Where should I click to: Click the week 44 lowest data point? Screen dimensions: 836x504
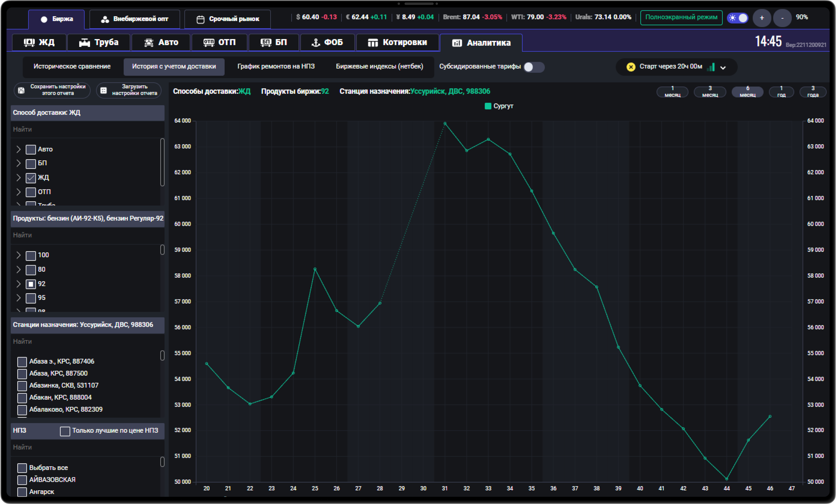[726, 479]
